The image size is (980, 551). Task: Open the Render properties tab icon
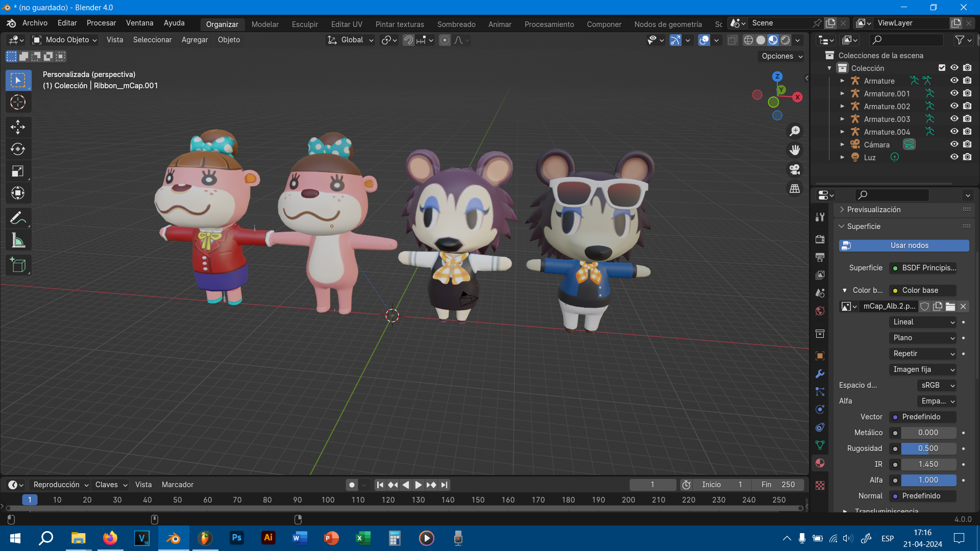(x=820, y=239)
